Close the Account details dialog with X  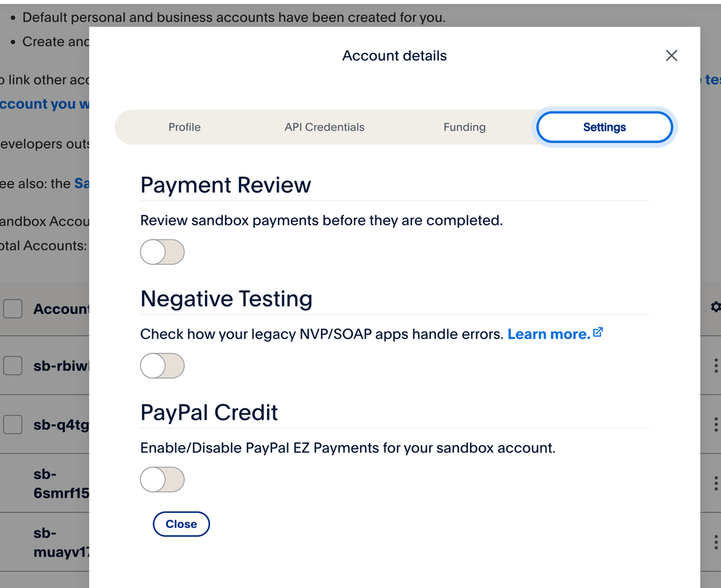[x=671, y=56]
